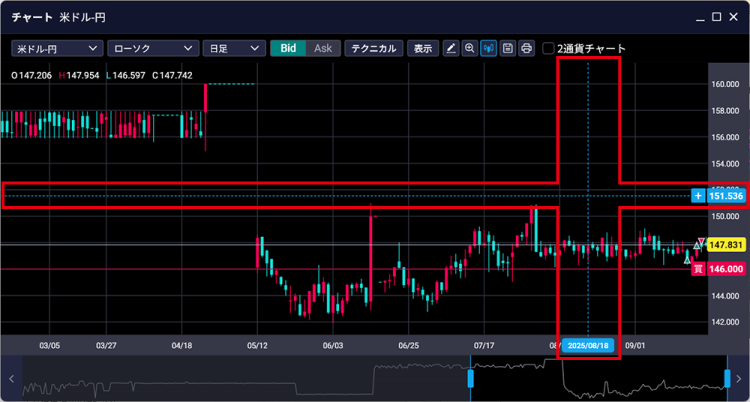This screenshot has width=750, height=402.
Task: Switch price display to Ask
Action: point(322,48)
